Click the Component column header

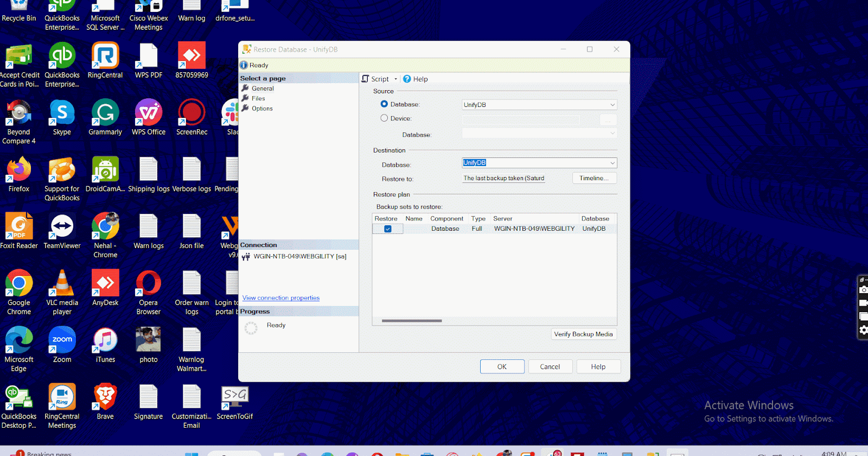pos(447,219)
